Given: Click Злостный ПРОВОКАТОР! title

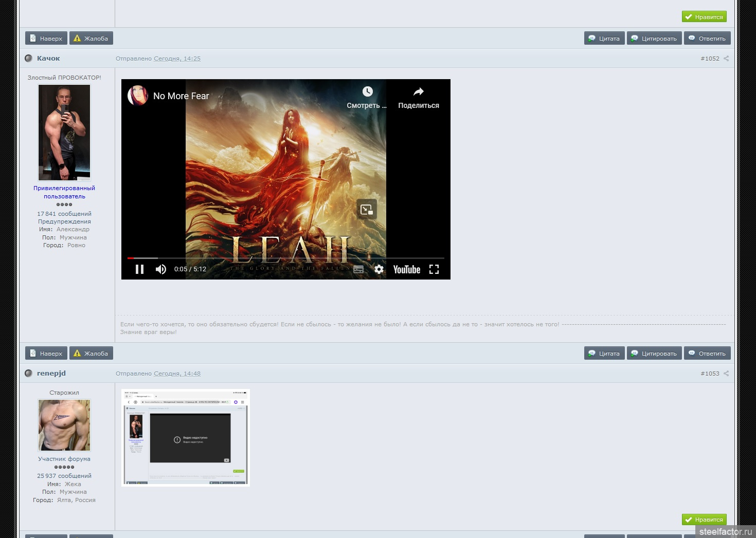Looking at the screenshot, I should pyautogui.click(x=64, y=78).
